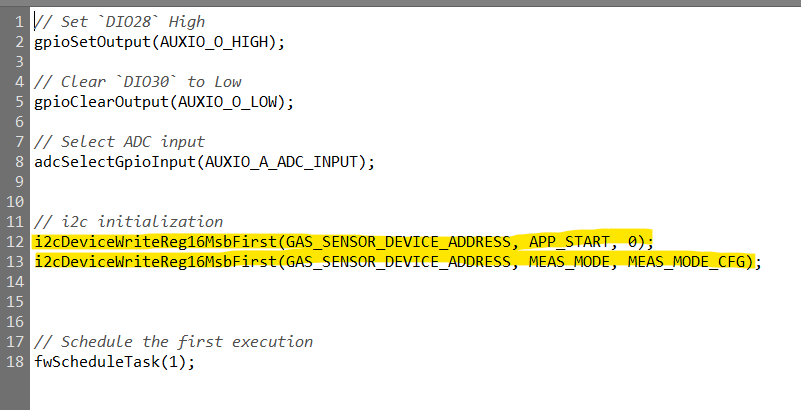Click line number 13 in the gutter
801x410 pixels.
15,261
